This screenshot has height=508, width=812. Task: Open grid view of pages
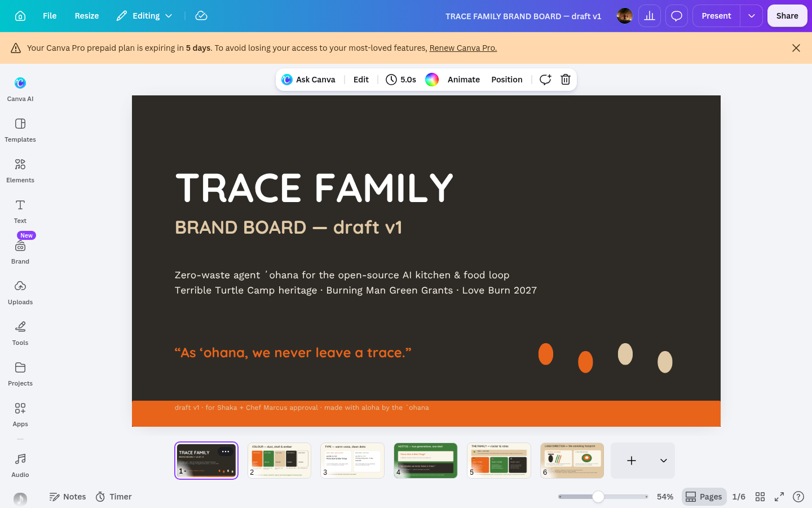(x=760, y=497)
